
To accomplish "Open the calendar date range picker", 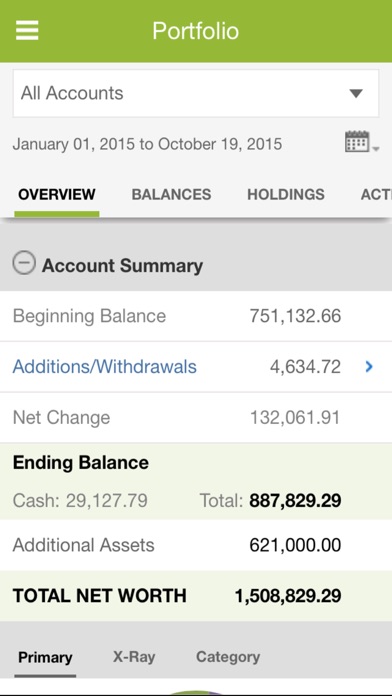I will (361, 142).
